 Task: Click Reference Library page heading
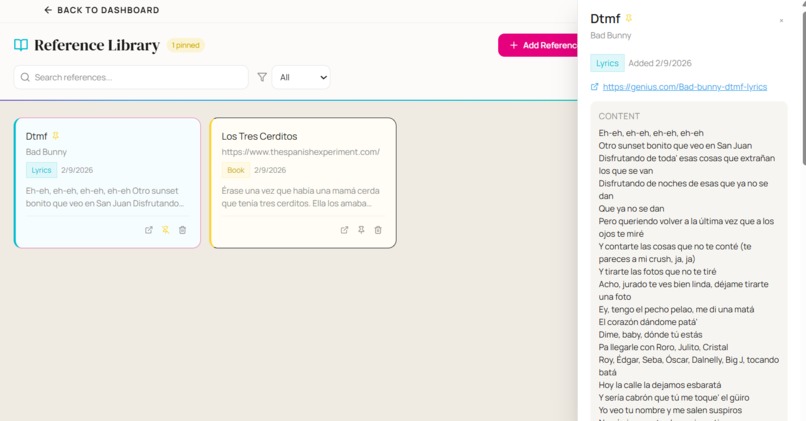click(x=97, y=45)
